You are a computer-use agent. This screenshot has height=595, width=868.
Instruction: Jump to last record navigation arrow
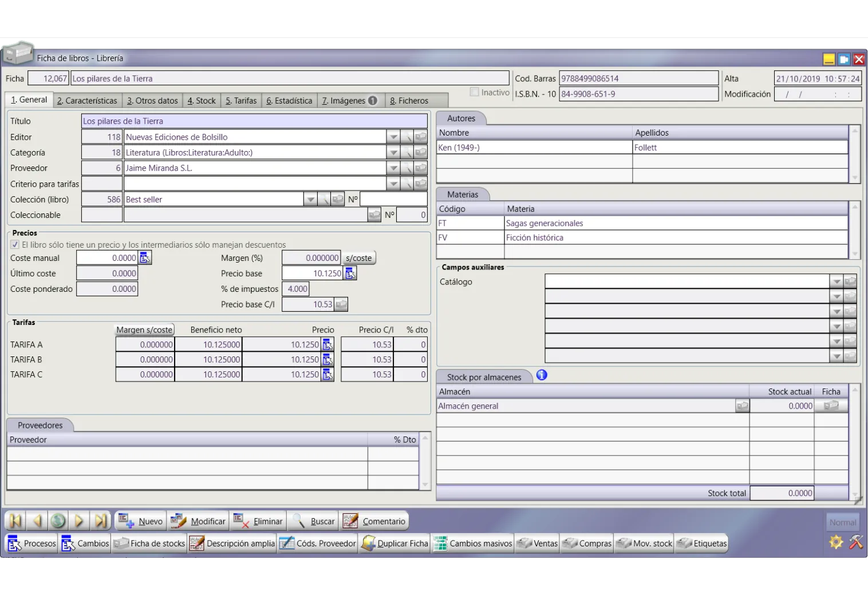click(101, 521)
